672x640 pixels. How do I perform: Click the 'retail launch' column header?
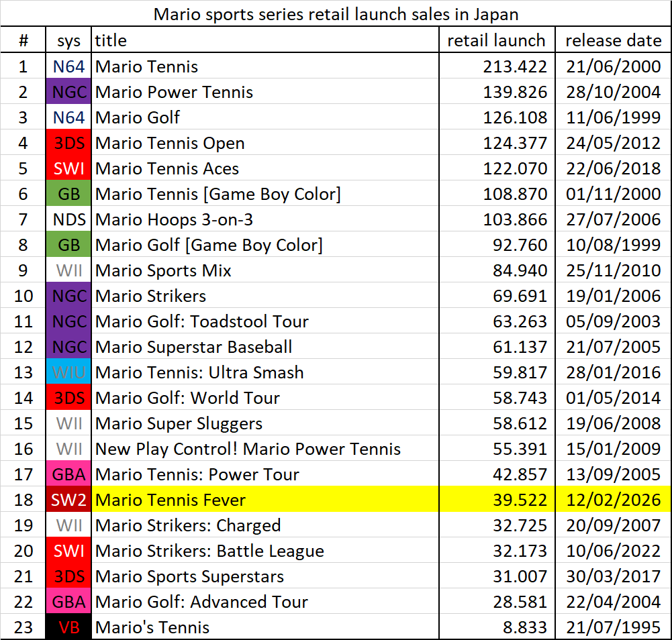496,40
